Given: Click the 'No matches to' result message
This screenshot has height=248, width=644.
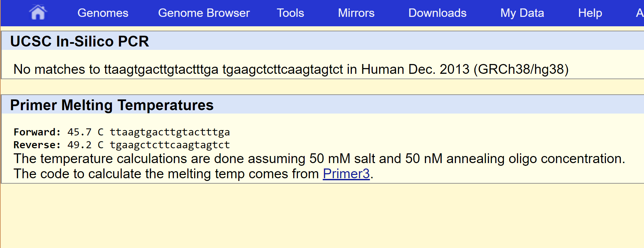Looking at the screenshot, I should 57,69.
